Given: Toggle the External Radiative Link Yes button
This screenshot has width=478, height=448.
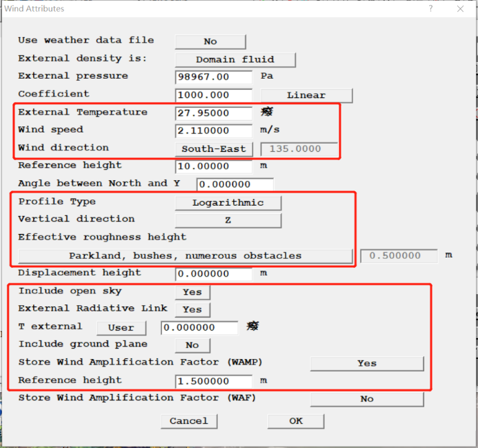Looking at the screenshot, I should click(x=192, y=309).
